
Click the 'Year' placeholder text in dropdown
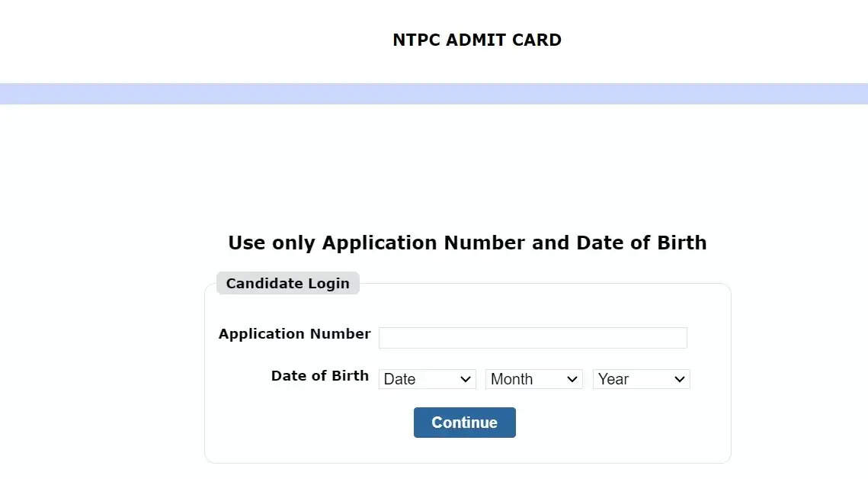coord(613,380)
